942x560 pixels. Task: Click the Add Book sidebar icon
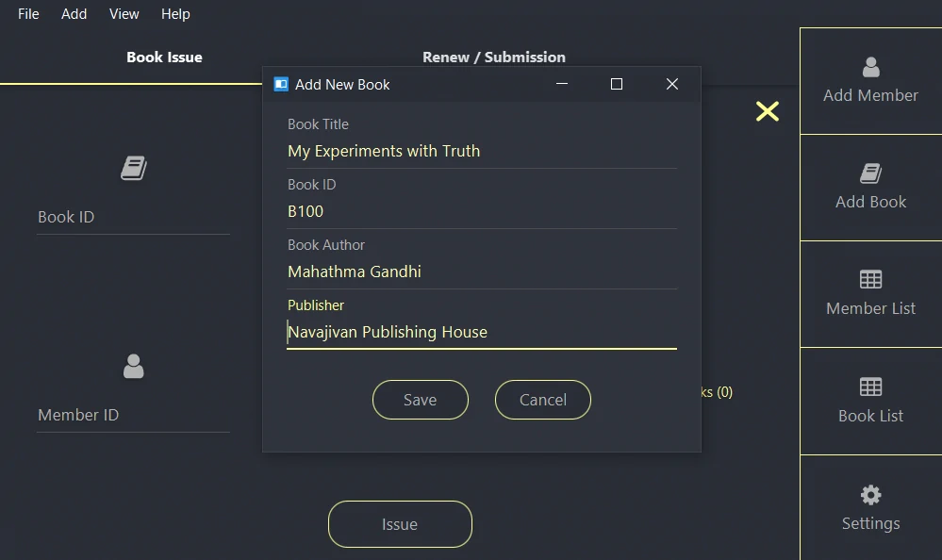pos(869,175)
